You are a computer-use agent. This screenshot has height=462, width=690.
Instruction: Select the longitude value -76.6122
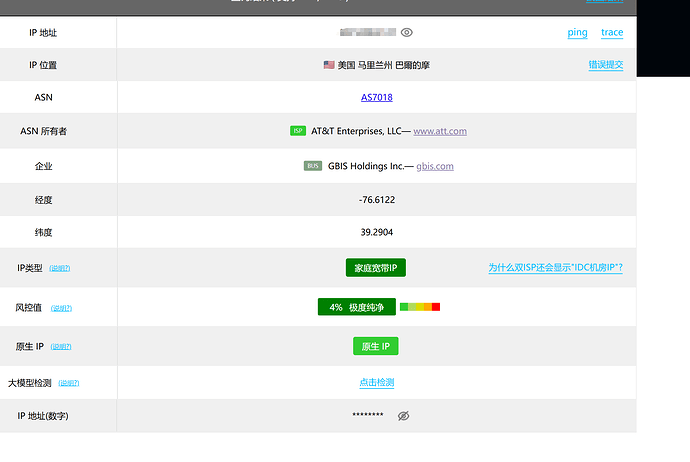pos(377,200)
